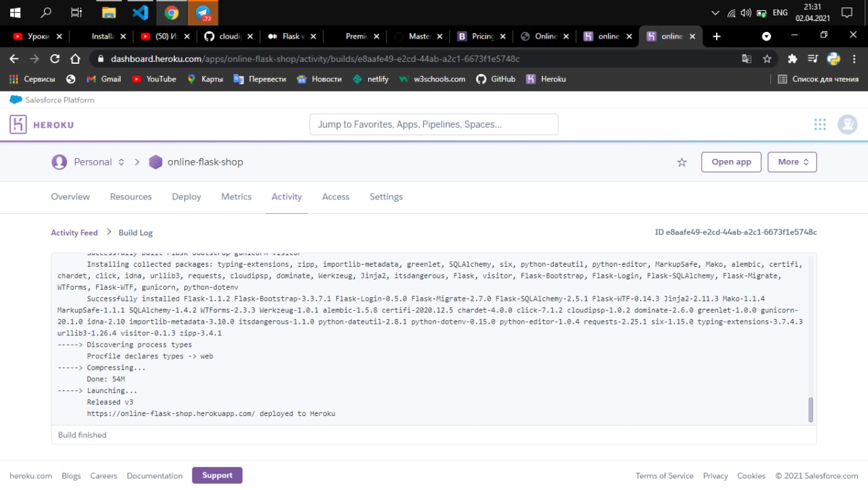868x490 pixels.
Task: Open the notification center icon
Action: [846, 12]
